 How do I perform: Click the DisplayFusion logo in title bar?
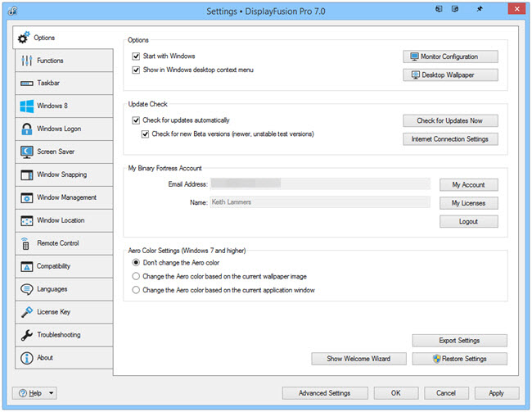pyautogui.click(x=13, y=11)
